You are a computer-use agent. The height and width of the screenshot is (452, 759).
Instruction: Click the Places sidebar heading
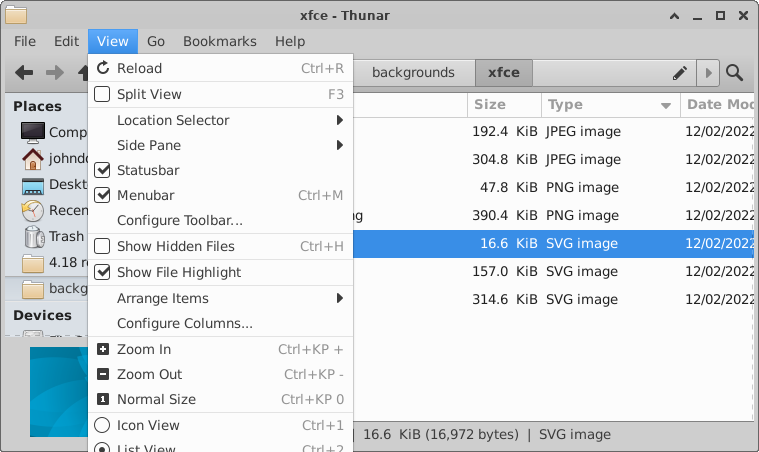pos(37,106)
